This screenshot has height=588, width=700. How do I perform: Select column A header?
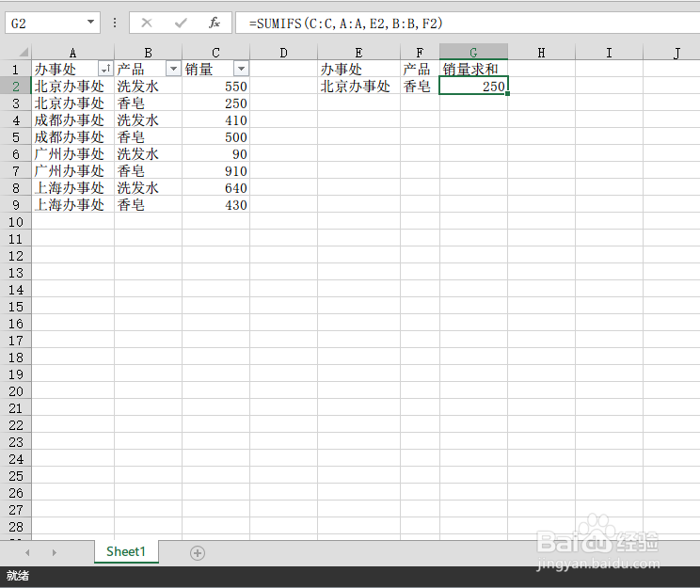72,53
